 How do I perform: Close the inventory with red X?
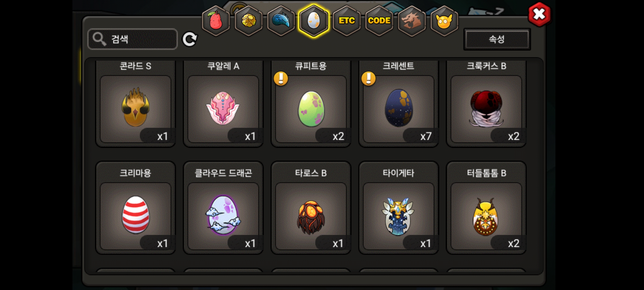pyautogui.click(x=539, y=14)
